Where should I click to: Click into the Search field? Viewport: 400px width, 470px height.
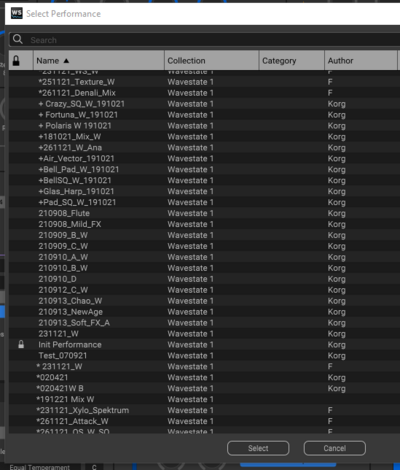click(x=213, y=40)
